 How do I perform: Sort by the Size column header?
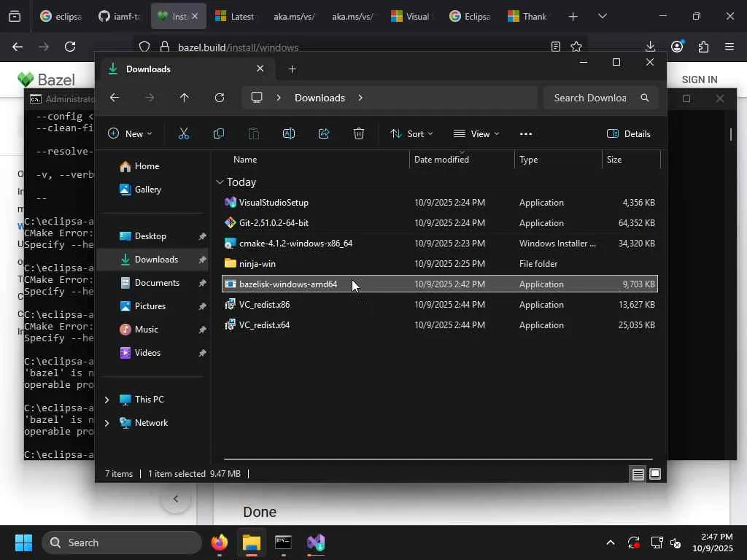pos(631,160)
